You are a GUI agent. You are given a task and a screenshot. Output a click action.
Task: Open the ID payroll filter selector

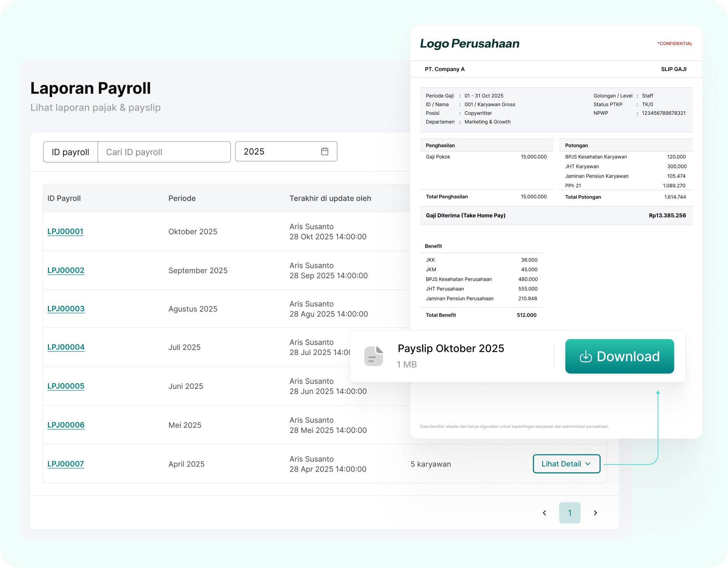70,152
